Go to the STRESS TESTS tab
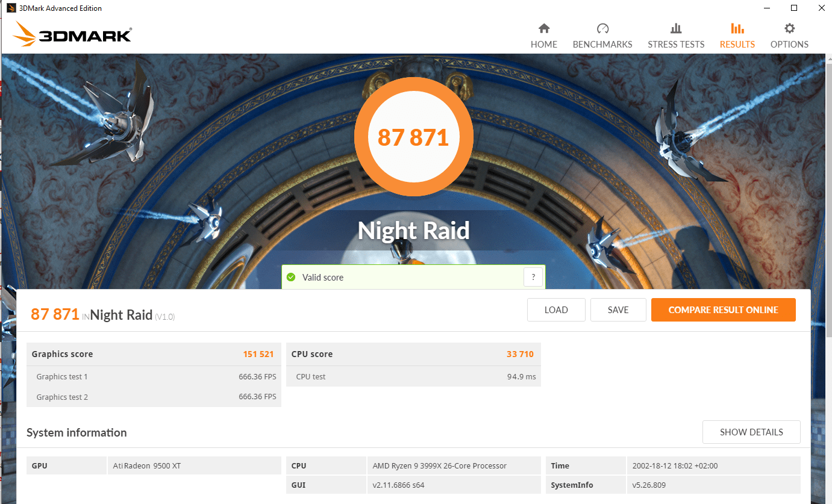 click(676, 36)
